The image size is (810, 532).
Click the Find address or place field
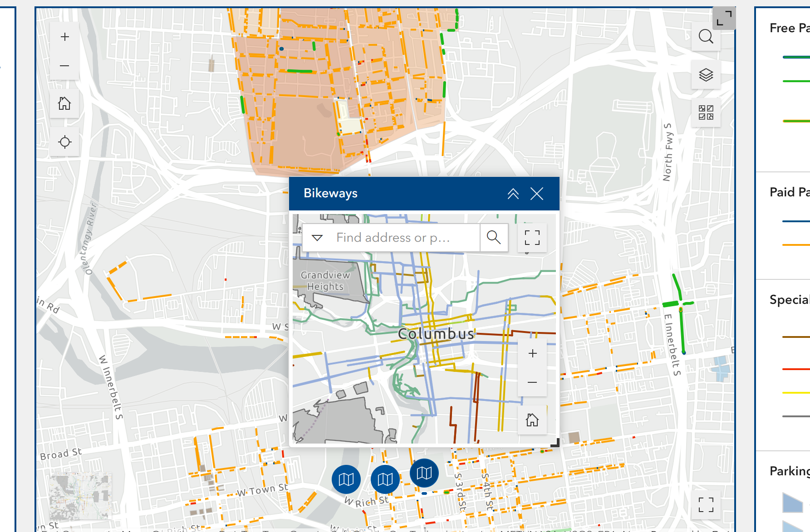click(399, 237)
